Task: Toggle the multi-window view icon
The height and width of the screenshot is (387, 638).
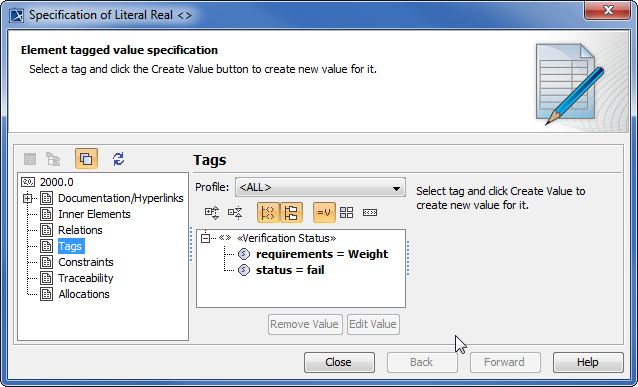Action: click(86, 159)
